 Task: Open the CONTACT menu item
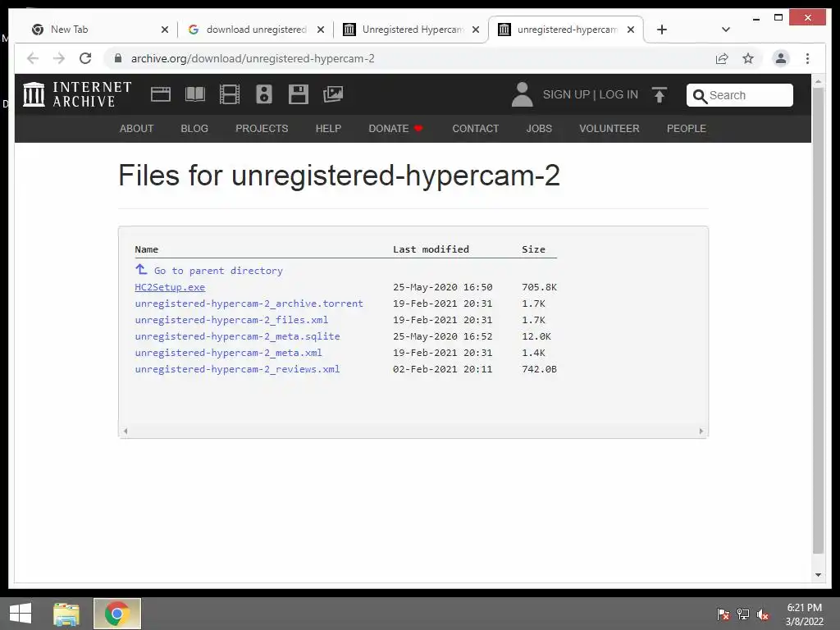coord(475,129)
